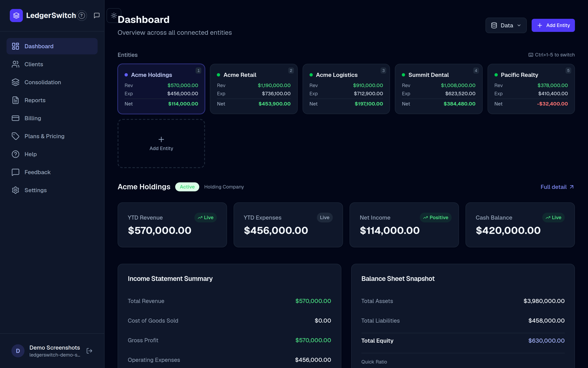Click Total Equity $630,000.00 value
Screen dimensions: 588x368
[x=546, y=341]
